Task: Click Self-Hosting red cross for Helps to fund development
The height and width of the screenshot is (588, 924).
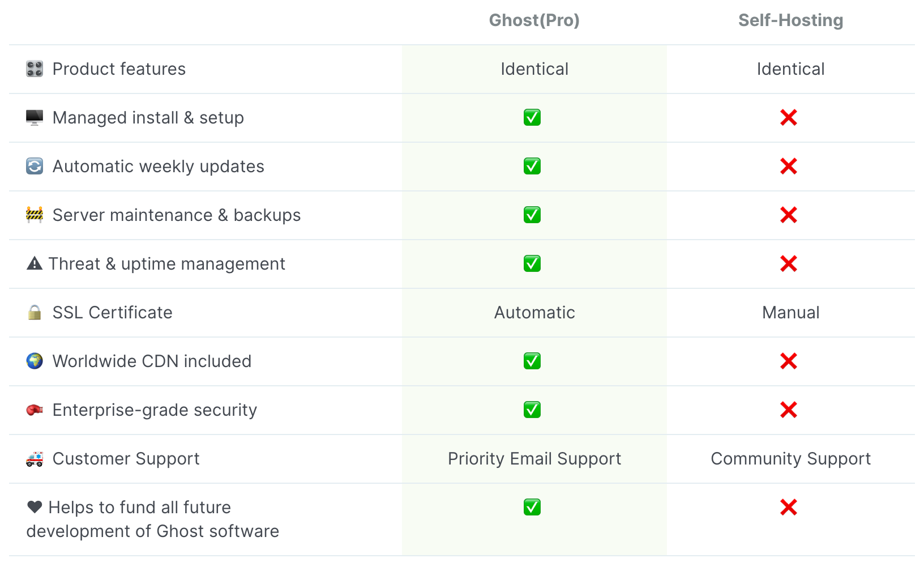Action: tap(789, 508)
